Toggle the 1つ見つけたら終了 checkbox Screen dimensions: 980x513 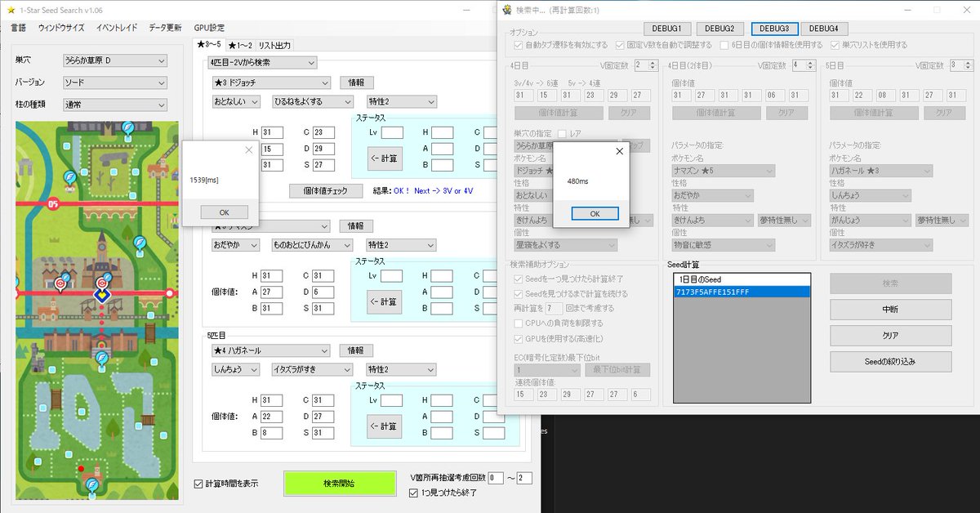(413, 493)
